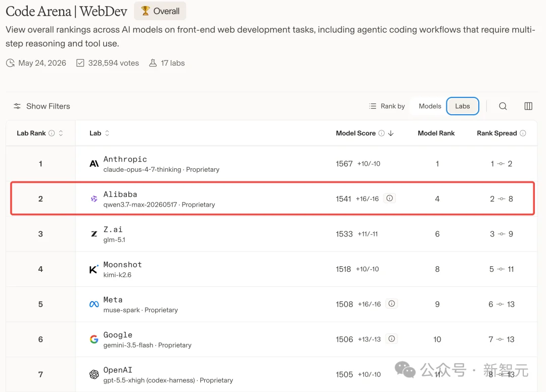Select the Labs ranking tab
546x392 pixels.
pyautogui.click(x=463, y=106)
